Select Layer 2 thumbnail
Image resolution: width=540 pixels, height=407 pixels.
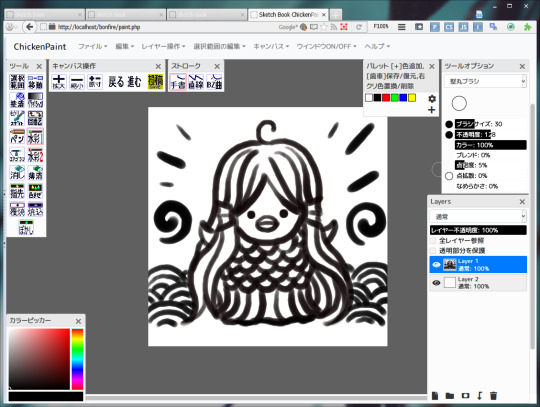(450, 283)
